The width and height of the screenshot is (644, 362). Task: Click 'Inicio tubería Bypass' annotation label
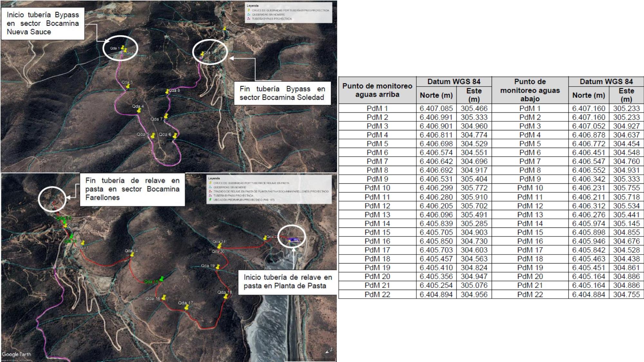[43, 23]
